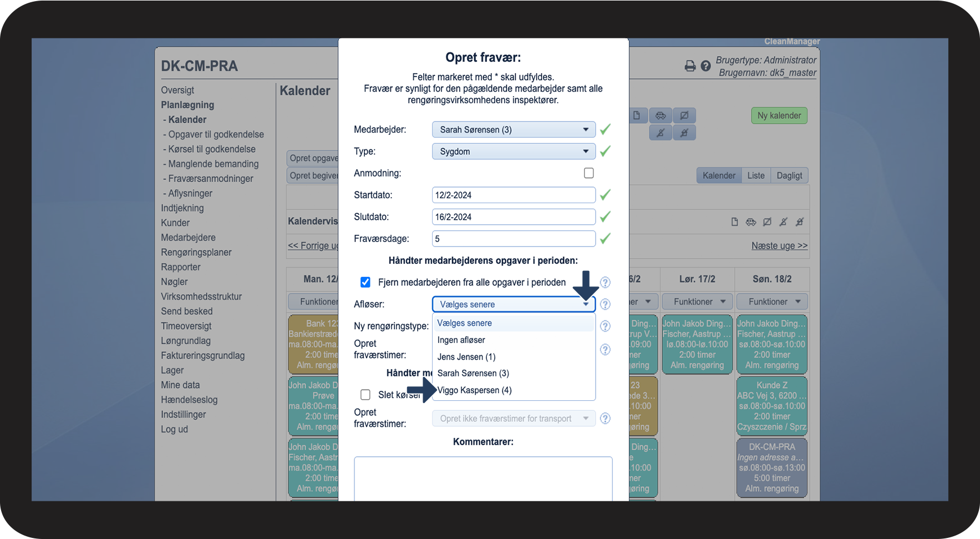
Task: Choose 'Jens Jensen (1)' as substitute
Action: click(x=514, y=357)
